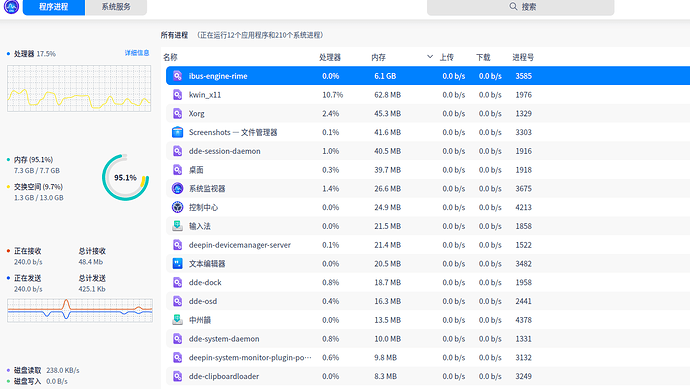Select the 输入法 process name
Image resolution: width=690 pixels, height=389 pixels.
(x=200, y=226)
